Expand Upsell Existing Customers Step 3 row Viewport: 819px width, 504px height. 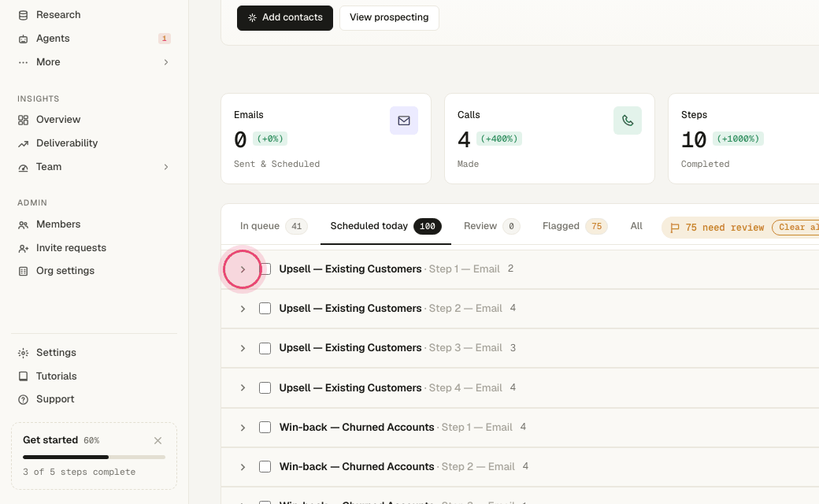pyautogui.click(x=243, y=348)
